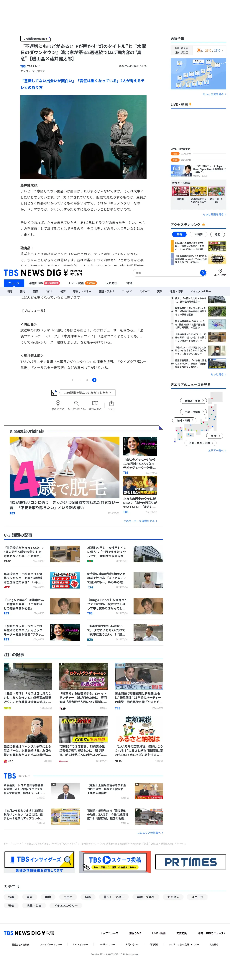The height and width of the screenshot is (980, 230).
Task: Click the 参考になる lightbulb icon
Action: pyautogui.click(x=58, y=403)
